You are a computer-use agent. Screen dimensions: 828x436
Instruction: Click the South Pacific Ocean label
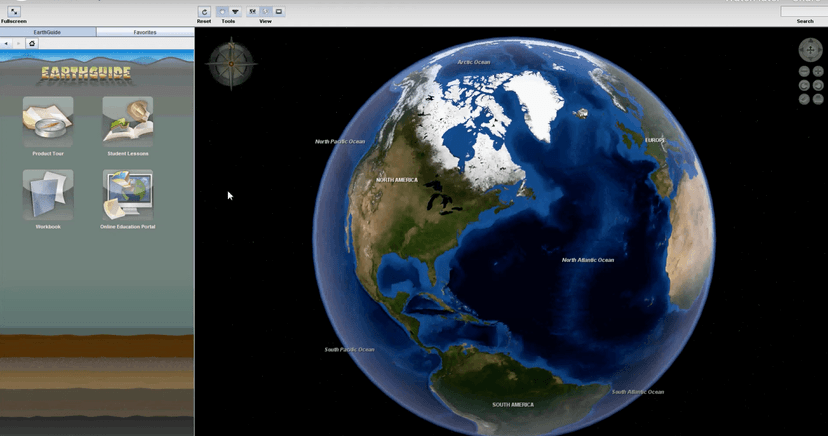[349, 349]
